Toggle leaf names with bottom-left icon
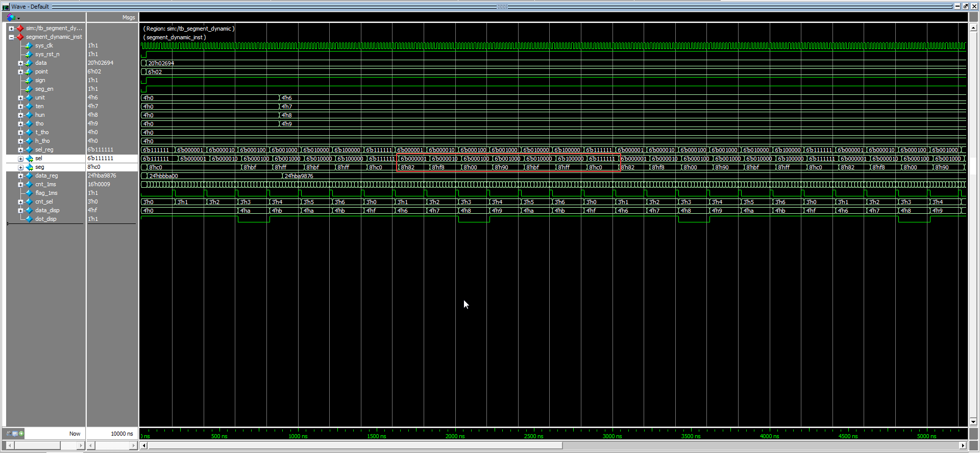The height and width of the screenshot is (453, 980). tap(9, 433)
